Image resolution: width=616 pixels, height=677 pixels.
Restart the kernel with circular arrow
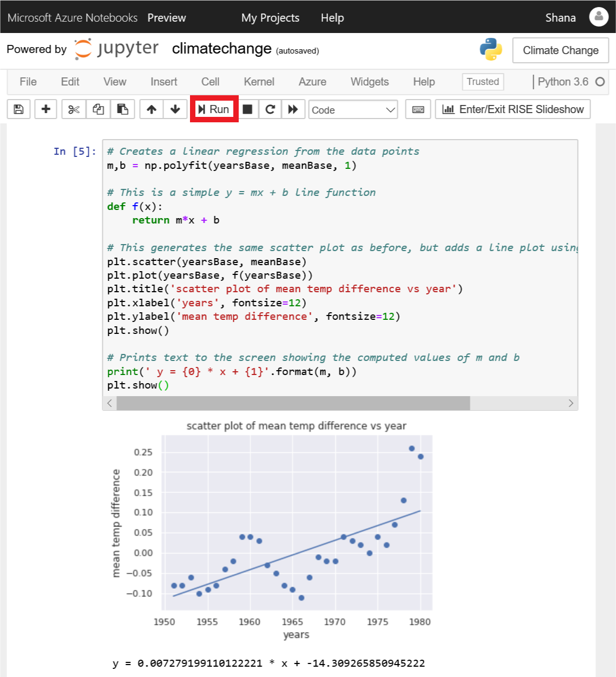point(270,109)
